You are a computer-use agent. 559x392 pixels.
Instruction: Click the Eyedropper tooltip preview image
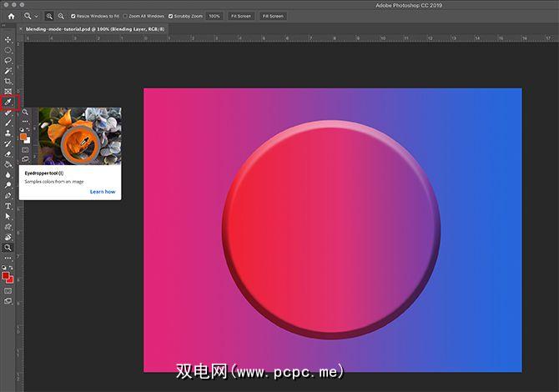coord(79,135)
